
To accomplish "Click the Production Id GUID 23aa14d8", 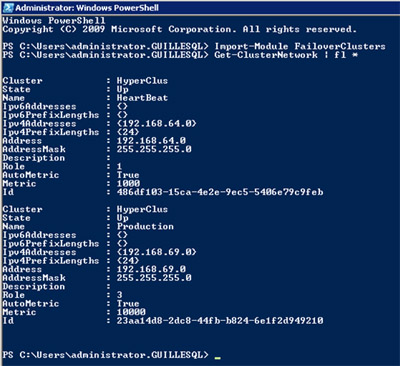I will 220,321.
